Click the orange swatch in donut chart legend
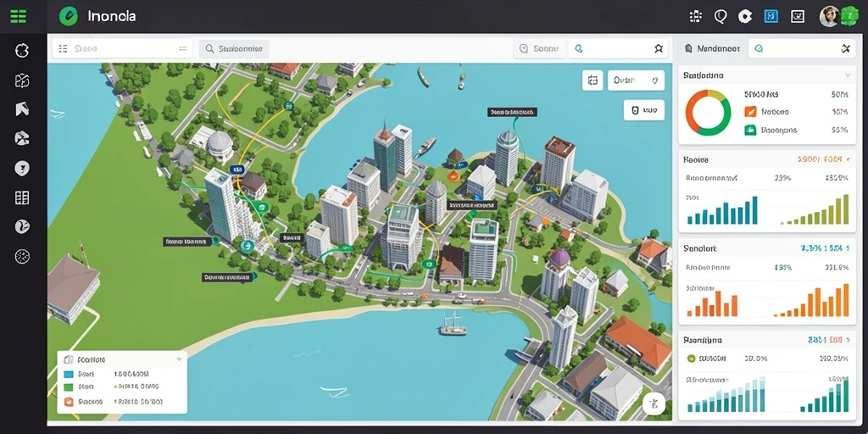This screenshot has height=434, width=868. pyautogui.click(x=750, y=111)
